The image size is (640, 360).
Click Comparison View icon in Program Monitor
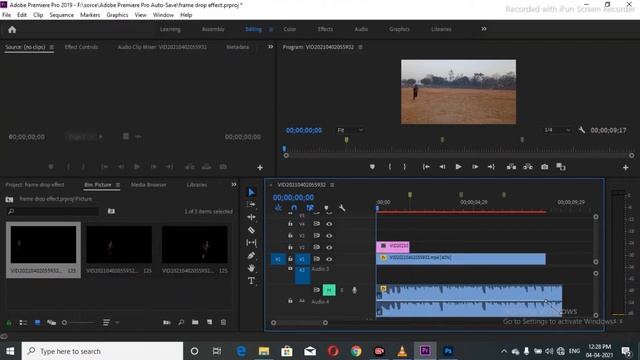(x=561, y=167)
